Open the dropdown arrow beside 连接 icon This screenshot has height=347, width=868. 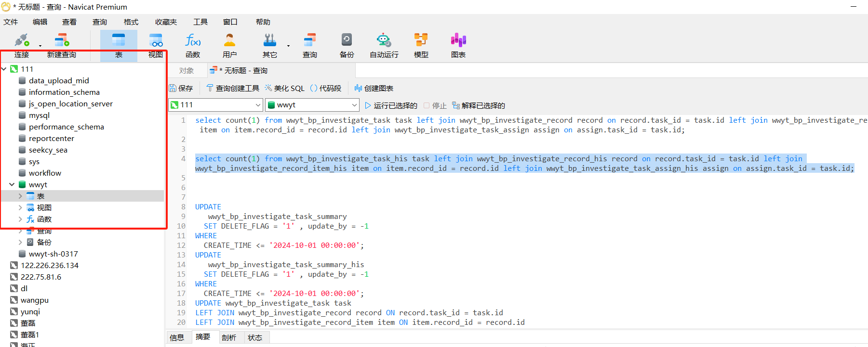[40, 46]
